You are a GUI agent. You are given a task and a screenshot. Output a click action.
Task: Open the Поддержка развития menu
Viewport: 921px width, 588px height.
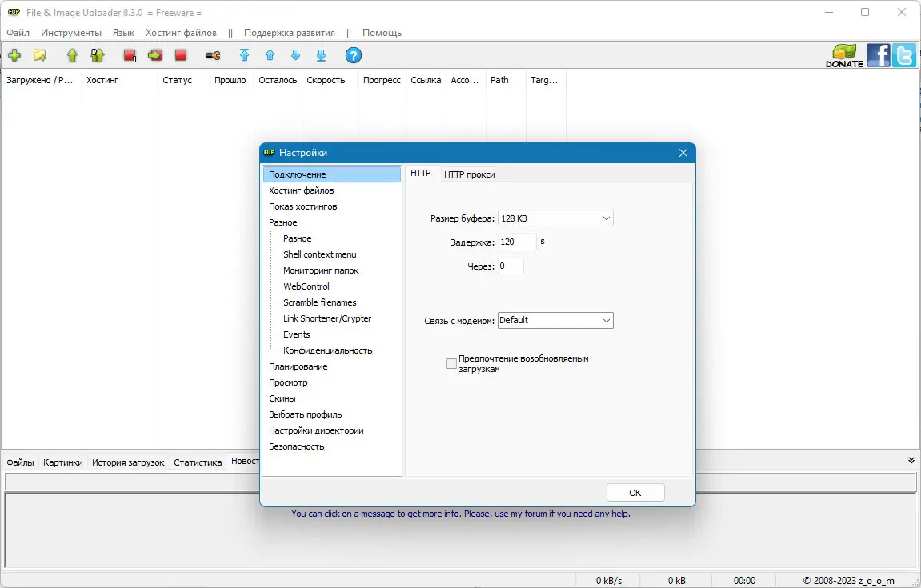(x=290, y=33)
